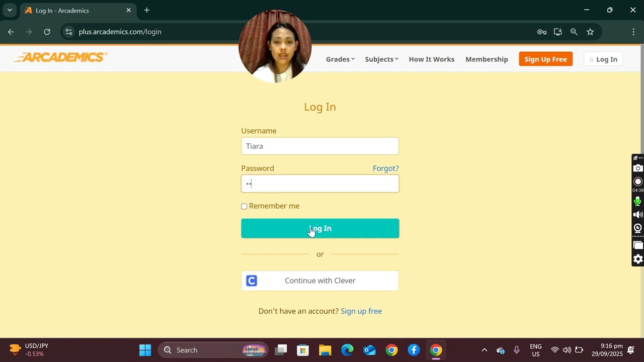The image size is (644, 362).
Task: Close the Log In - Arcademics tab
Action: 129,10
